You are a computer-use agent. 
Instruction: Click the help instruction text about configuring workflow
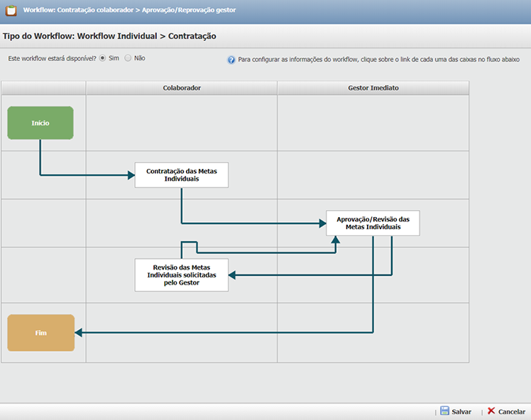(378, 60)
